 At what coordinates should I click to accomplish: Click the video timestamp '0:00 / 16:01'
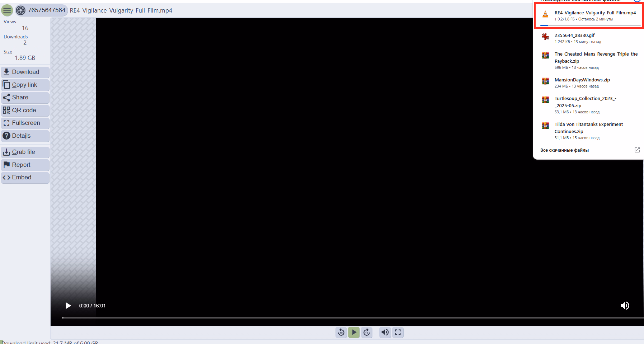click(93, 306)
